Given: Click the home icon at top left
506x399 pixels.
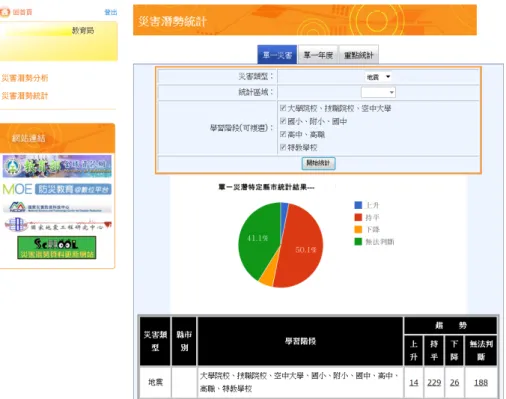Looking at the screenshot, I should (x=5, y=12).
